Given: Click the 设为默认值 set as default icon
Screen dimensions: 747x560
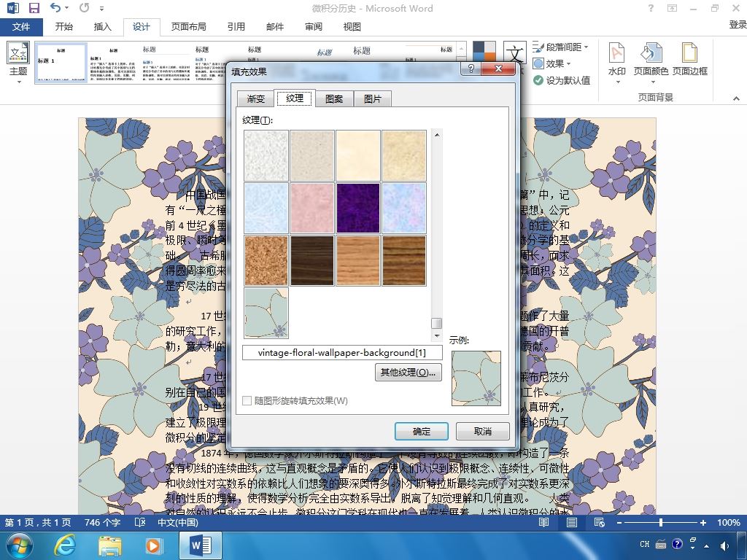Looking at the screenshot, I should (x=538, y=80).
